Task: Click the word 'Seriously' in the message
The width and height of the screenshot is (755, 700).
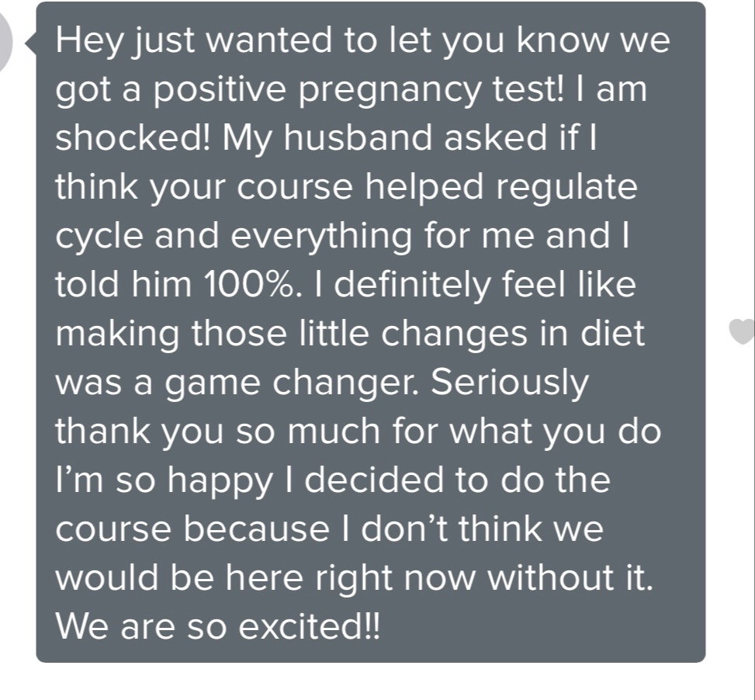Action: [x=510, y=382]
